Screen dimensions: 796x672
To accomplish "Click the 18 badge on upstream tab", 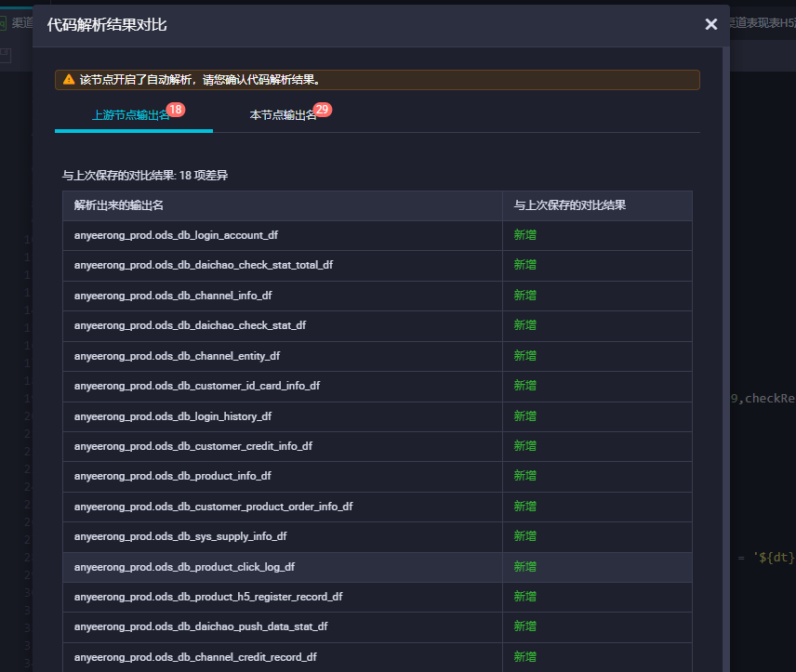I will pyautogui.click(x=176, y=110).
